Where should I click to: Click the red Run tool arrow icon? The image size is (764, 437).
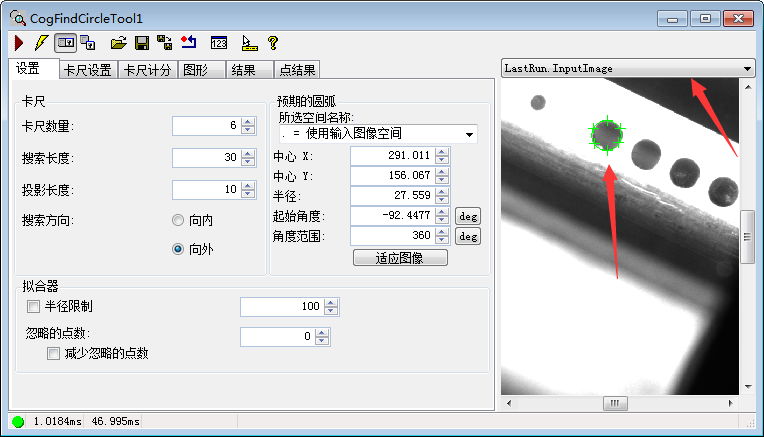coord(19,43)
